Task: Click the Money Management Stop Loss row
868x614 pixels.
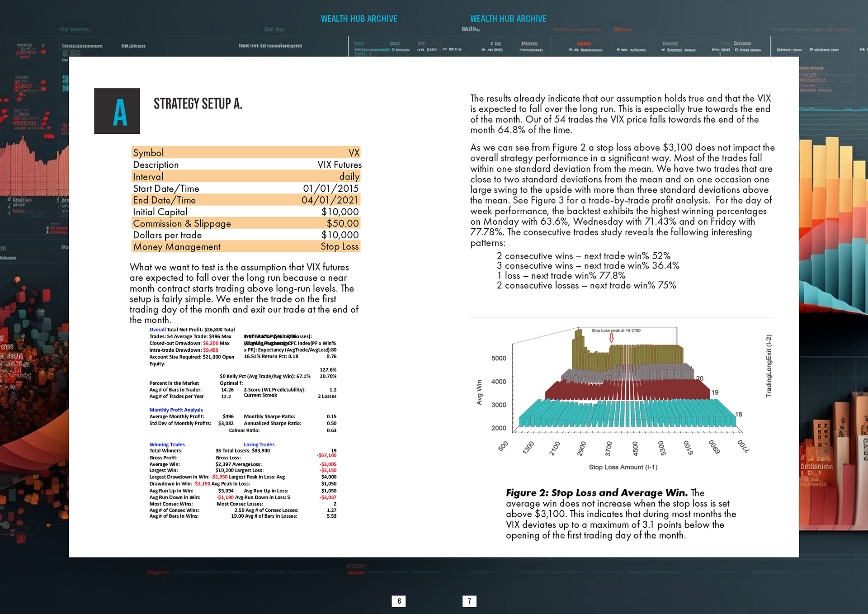Action: tap(246, 247)
